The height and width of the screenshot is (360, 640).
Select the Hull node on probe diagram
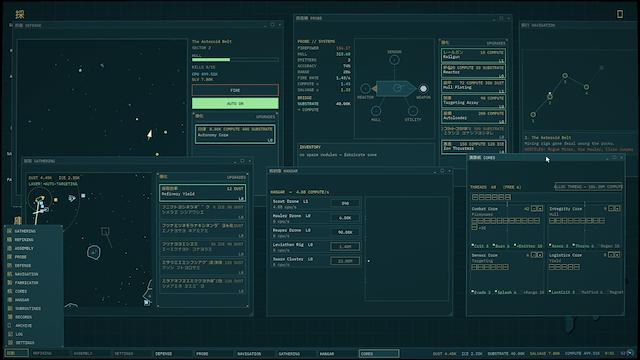[376, 111]
